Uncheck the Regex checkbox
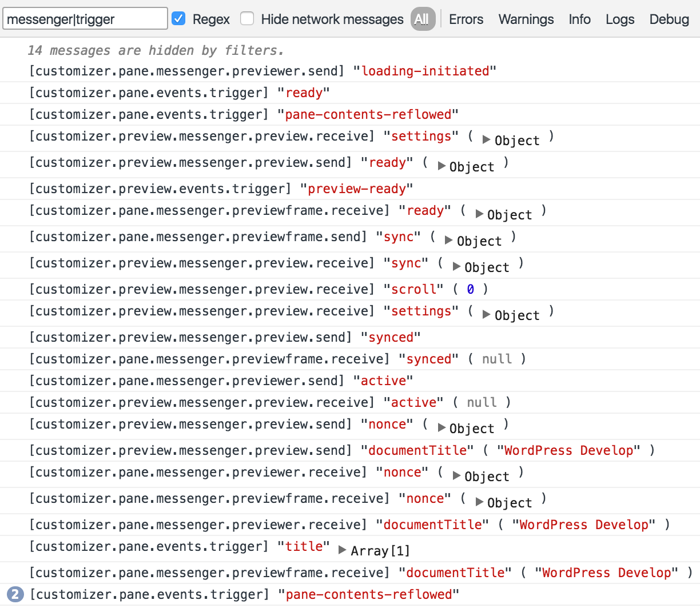This screenshot has height=608, width=700. point(178,19)
